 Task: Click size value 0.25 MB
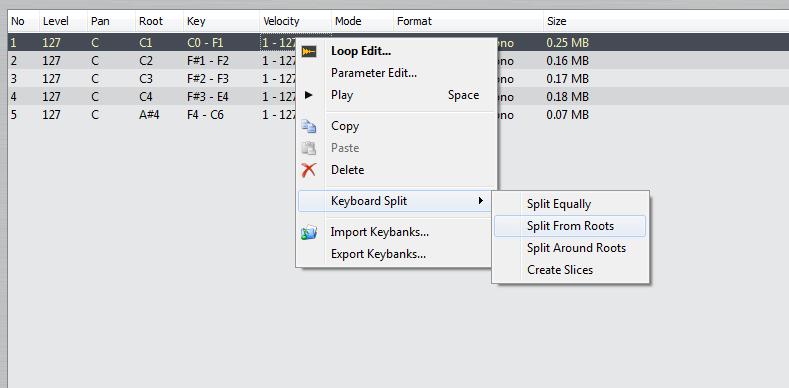pos(568,43)
